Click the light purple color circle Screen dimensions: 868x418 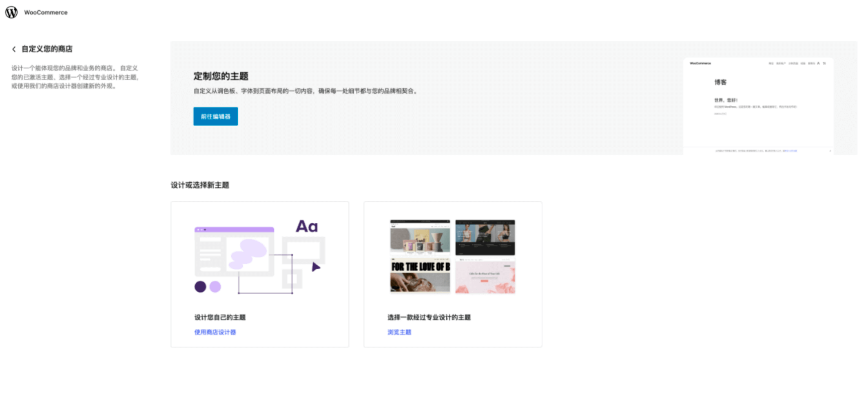[215, 287]
